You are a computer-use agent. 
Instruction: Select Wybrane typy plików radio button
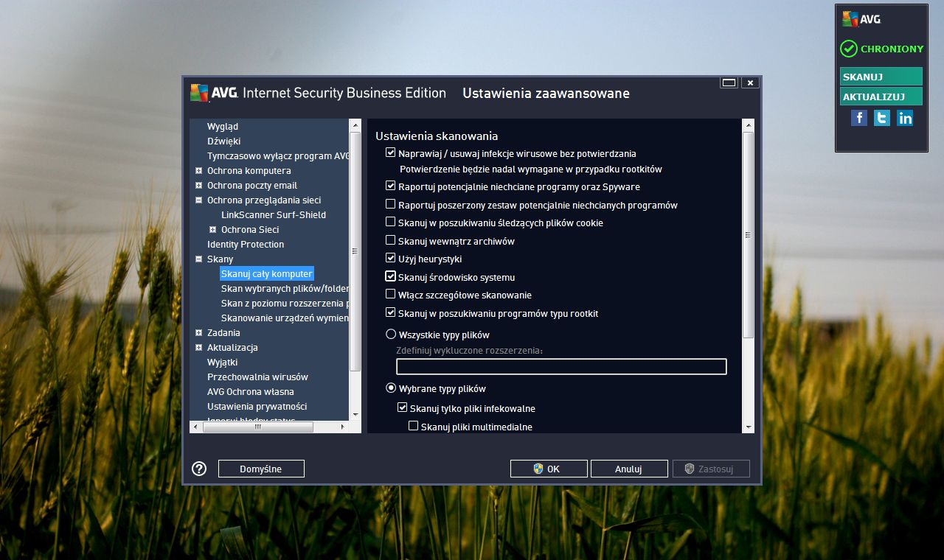point(391,388)
